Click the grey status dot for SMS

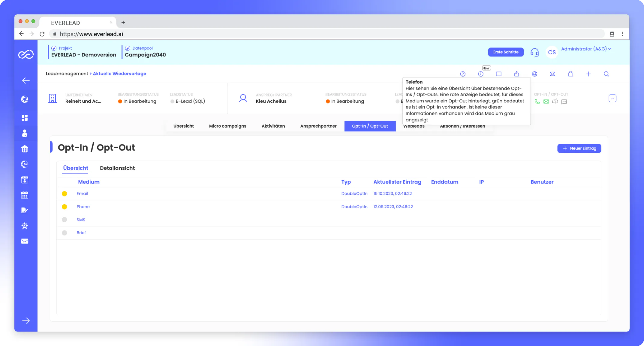pos(64,220)
